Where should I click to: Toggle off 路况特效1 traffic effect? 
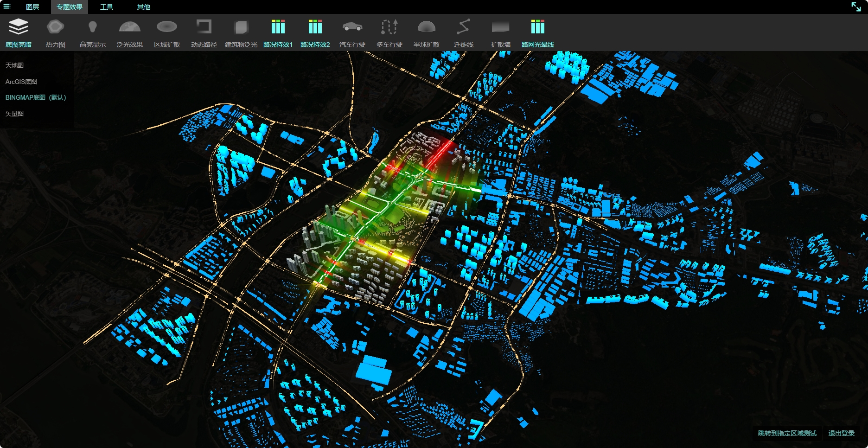[278, 28]
